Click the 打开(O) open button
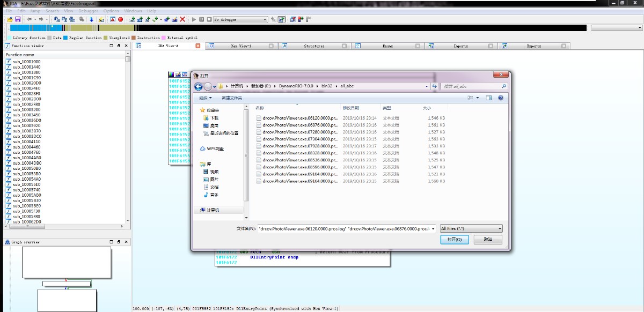 [455, 239]
